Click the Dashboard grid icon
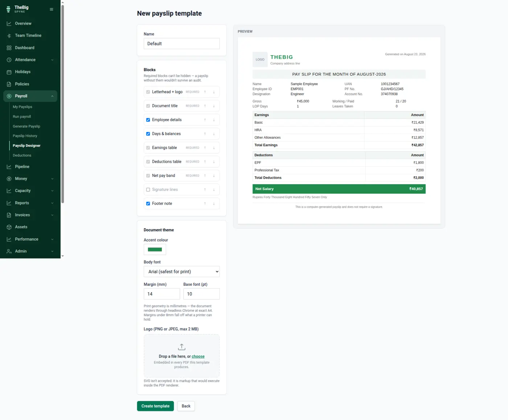The height and width of the screenshot is (420, 508). tap(9, 48)
